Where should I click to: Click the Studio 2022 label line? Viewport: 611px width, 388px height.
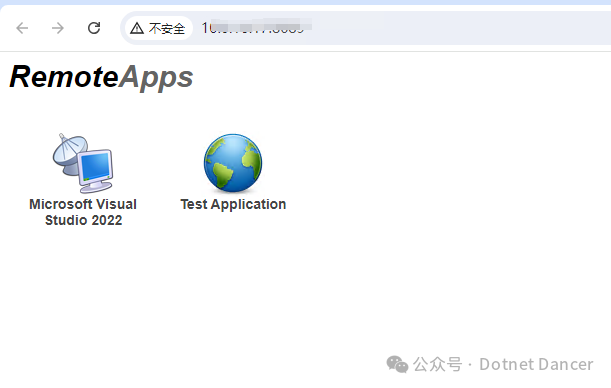coord(83,220)
